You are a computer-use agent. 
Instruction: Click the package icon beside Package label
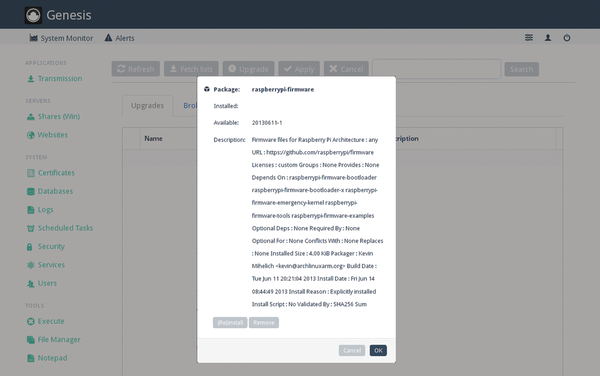click(207, 89)
